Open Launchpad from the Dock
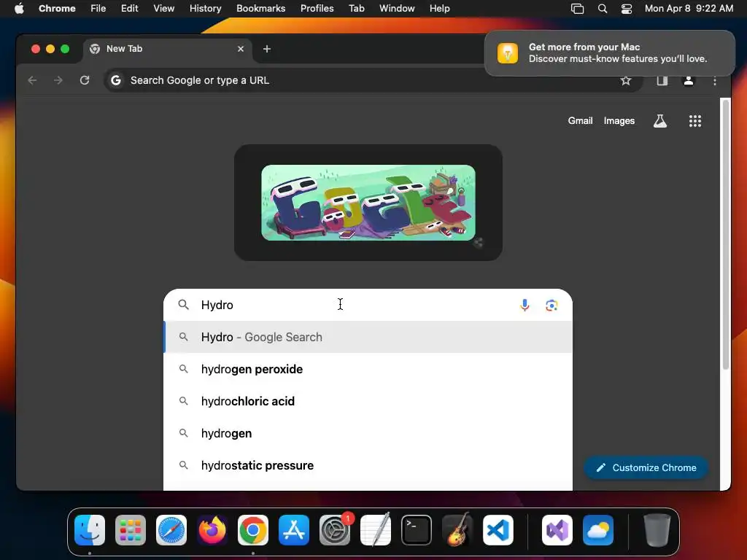747x560 pixels. [x=131, y=530]
